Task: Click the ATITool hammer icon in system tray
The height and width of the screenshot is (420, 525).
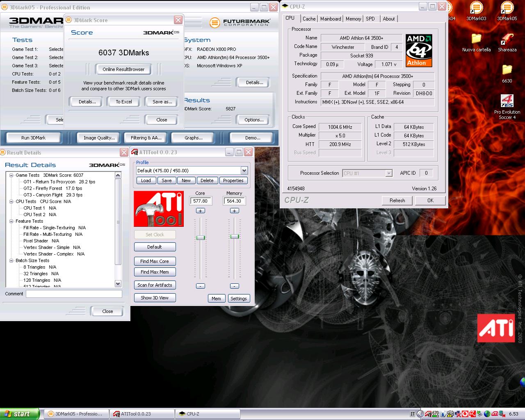Action: pyautogui.click(x=428, y=414)
